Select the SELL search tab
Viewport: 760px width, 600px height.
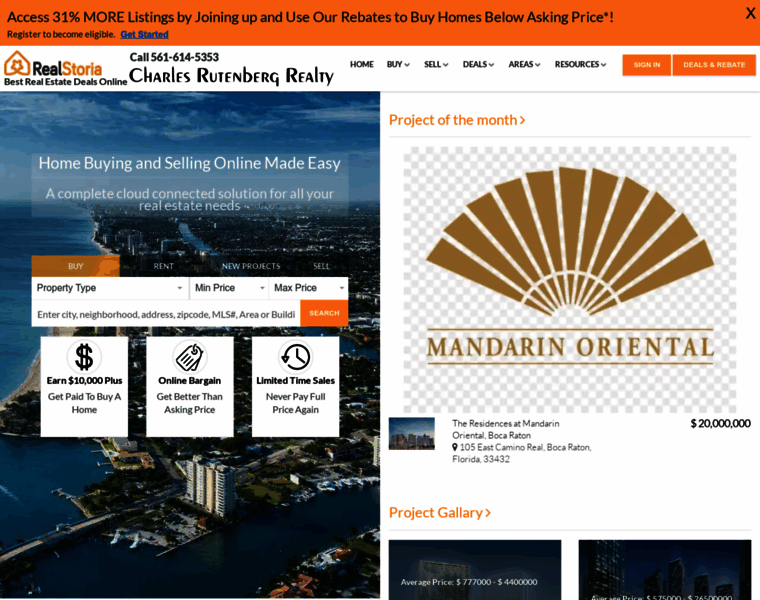(x=321, y=266)
